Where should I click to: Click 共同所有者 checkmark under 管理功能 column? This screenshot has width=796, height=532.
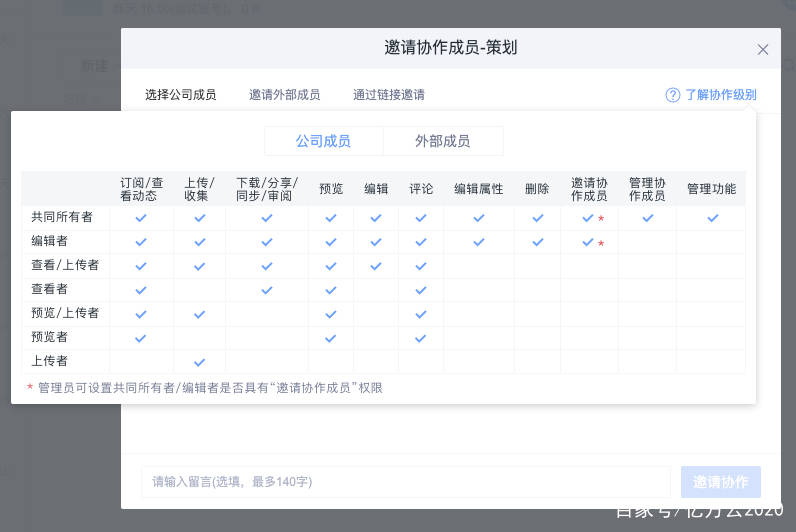pyautogui.click(x=712, y=217)
